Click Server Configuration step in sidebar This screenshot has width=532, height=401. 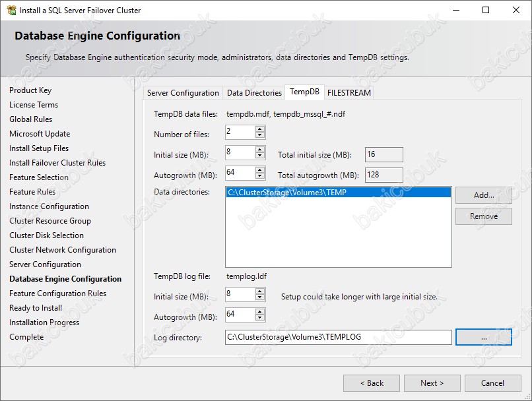(45, 264)
